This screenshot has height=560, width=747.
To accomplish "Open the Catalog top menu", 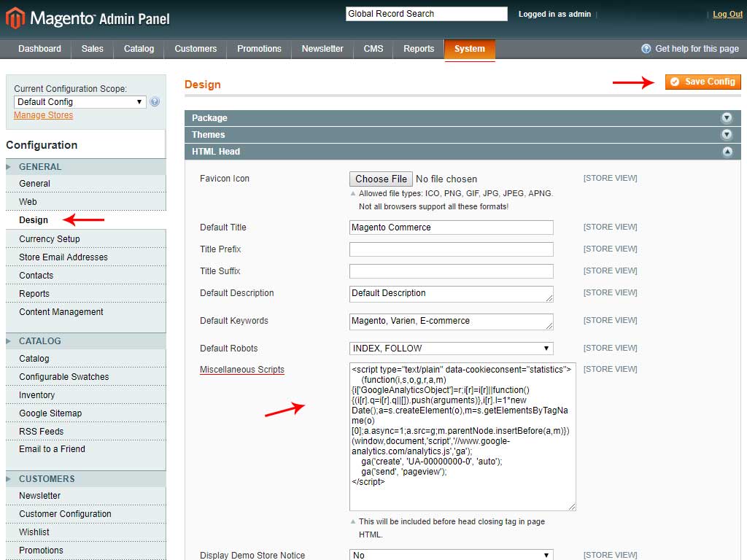I will pyautogui.click(x=139, y=49).
